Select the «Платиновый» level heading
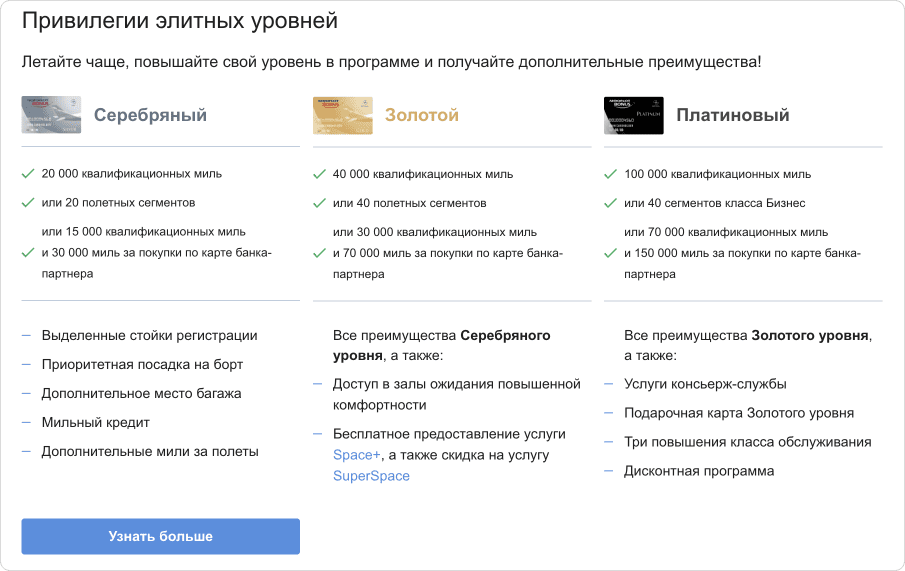The height and width of the screenshot is (571, 905). 732,115
